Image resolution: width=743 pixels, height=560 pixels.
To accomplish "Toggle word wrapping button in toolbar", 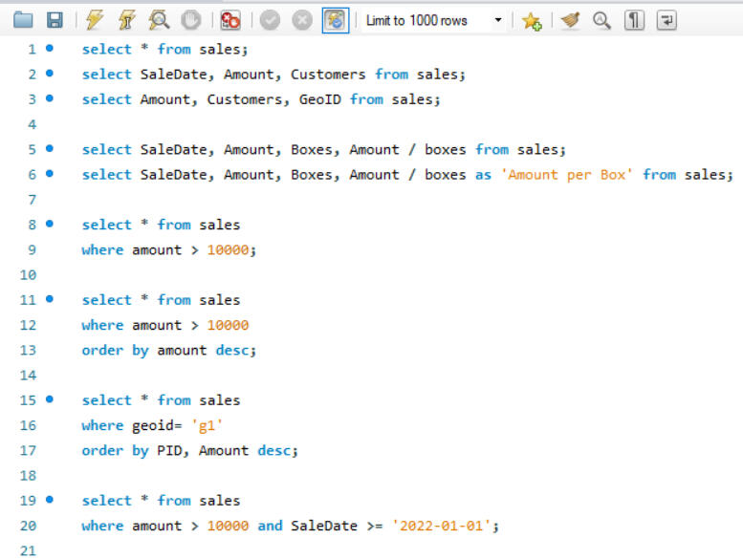I will coord(667,20).
